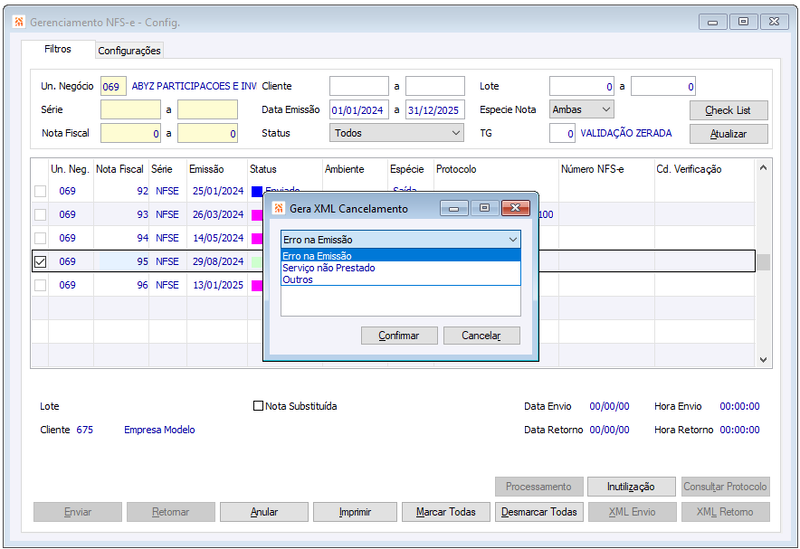This screenshot has width=800, height=549.
Task: Click the app icon in main window title
Action: [19, 22]
